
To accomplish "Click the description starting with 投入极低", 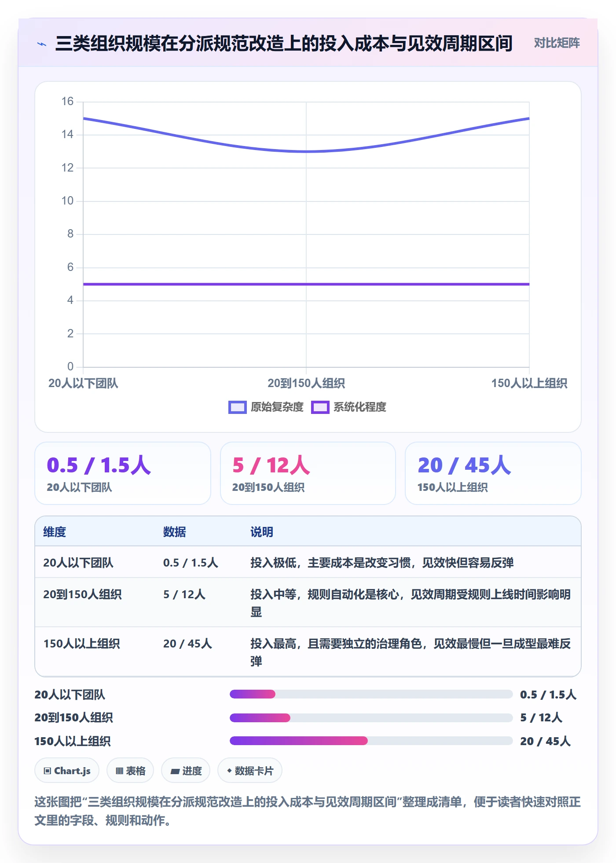I will [x=382, y=563].
